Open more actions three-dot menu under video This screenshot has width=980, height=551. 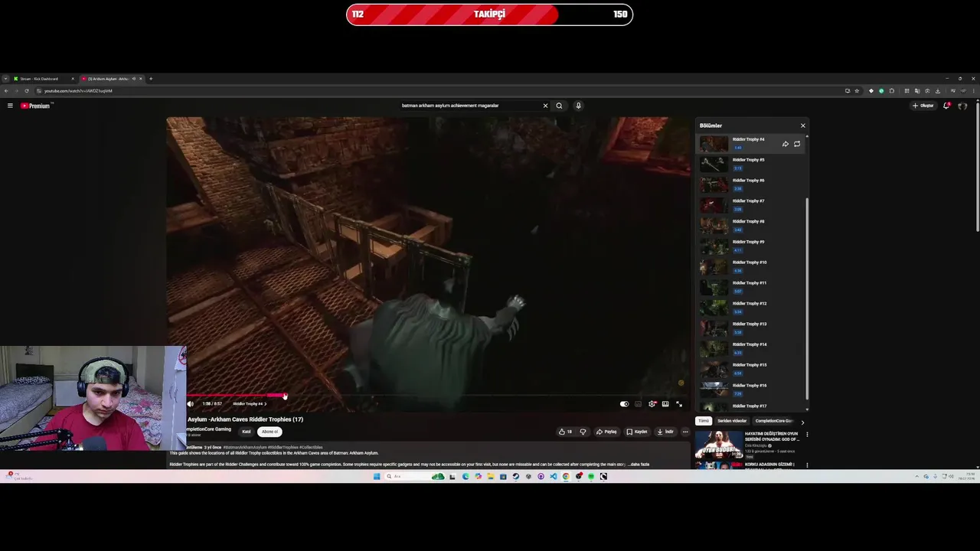tap(685, 432)
